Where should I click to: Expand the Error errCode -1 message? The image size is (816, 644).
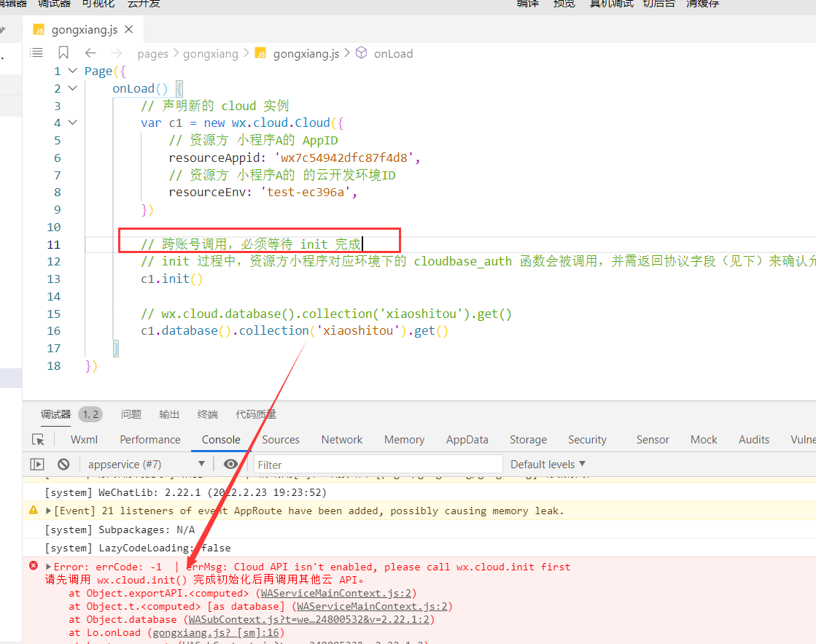coord(48,567)
